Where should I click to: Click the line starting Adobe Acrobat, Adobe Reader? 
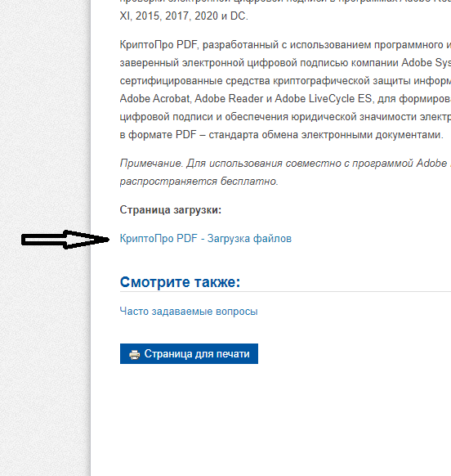(x=285, y=99)
